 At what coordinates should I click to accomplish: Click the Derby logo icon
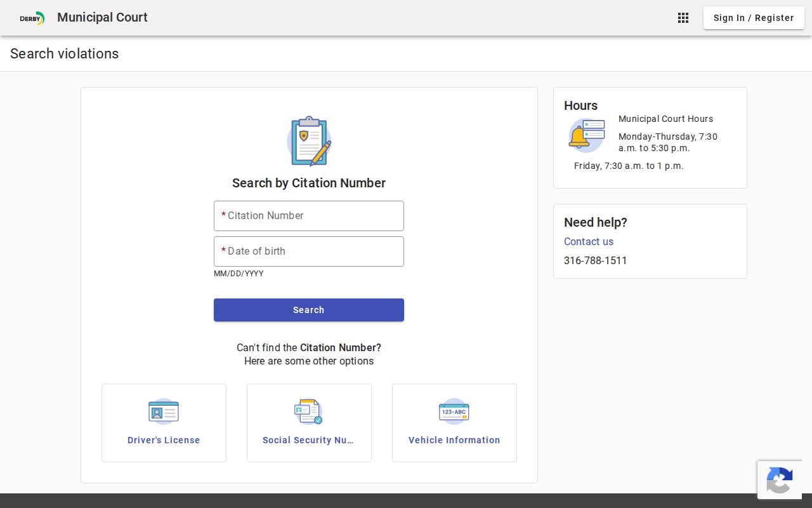[32, 18]
